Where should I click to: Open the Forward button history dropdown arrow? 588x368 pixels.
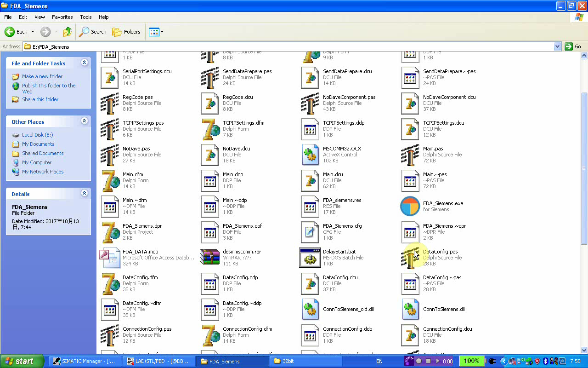(x=56, y=32)
